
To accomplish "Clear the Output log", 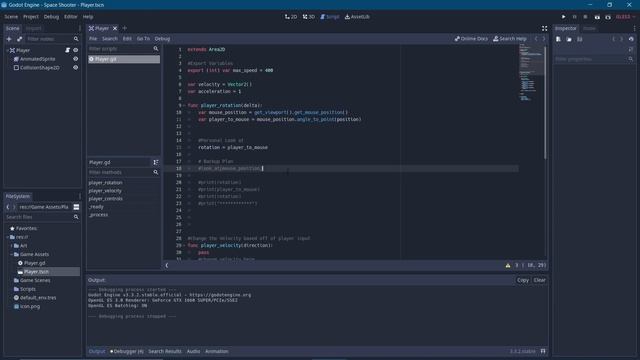I will pos(539,280).
